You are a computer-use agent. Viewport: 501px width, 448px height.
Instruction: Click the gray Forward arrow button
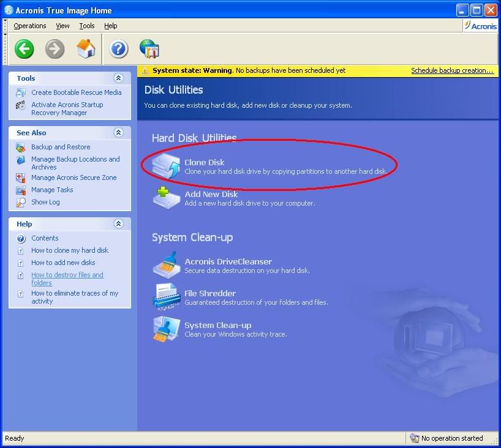point(55,49)
